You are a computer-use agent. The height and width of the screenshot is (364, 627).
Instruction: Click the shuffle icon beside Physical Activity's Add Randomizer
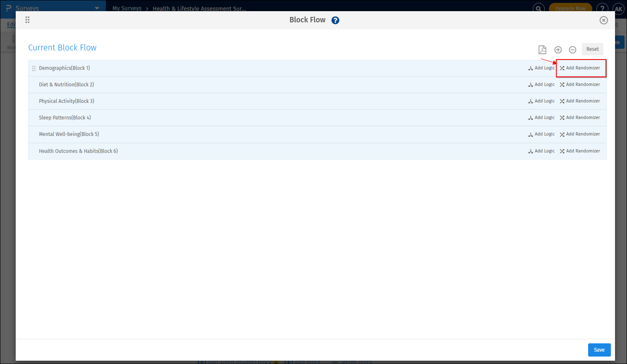(562, 101)
